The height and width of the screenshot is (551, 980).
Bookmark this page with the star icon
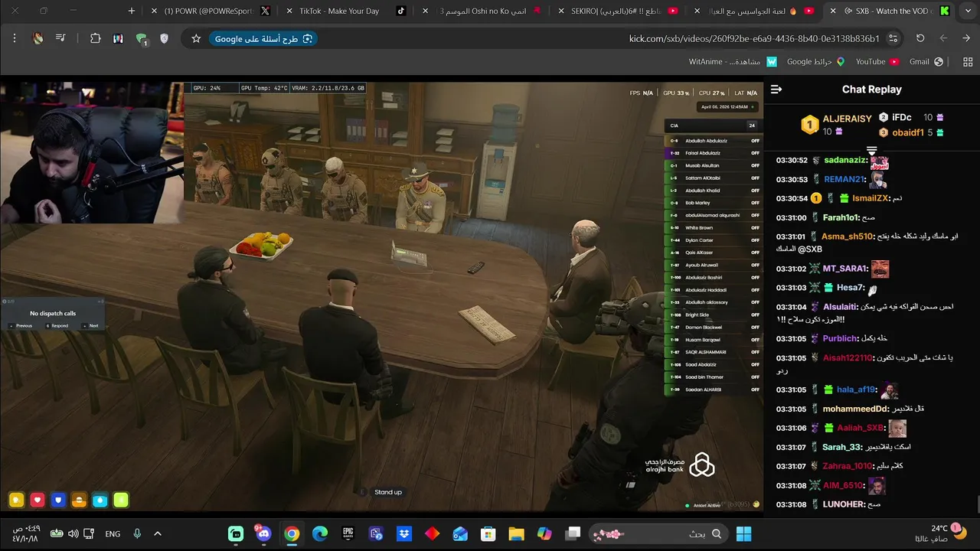click(196, 38)
